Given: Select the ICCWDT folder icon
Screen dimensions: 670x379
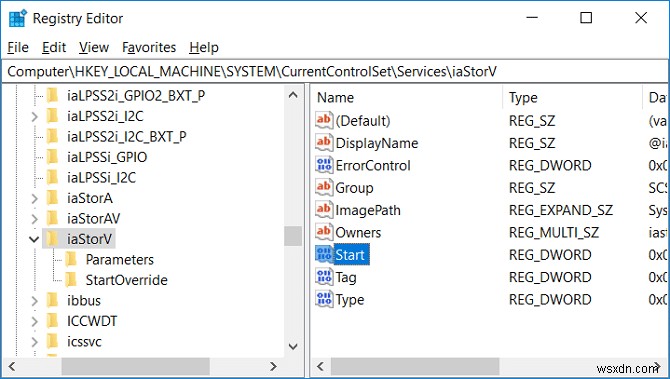Looking at the screenshot, I should (52, 321).
